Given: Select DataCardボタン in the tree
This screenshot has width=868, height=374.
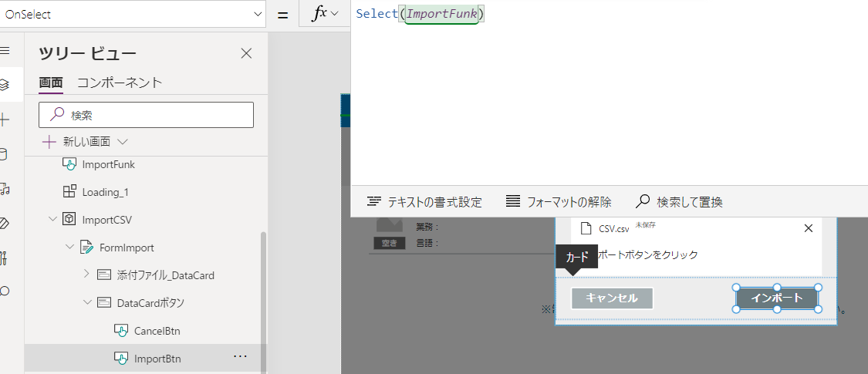Looking at the screenshot, I should (150, 302).
